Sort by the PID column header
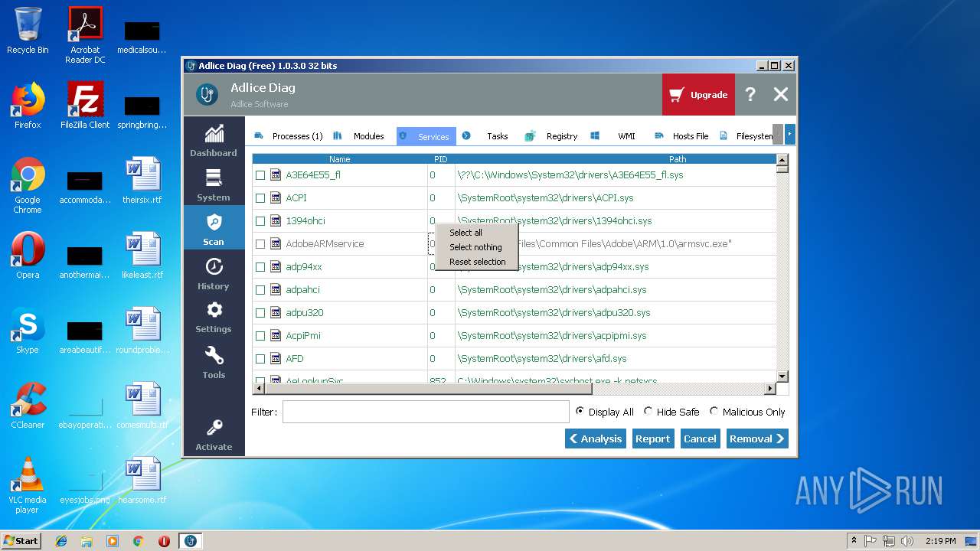 pos(441,159)
